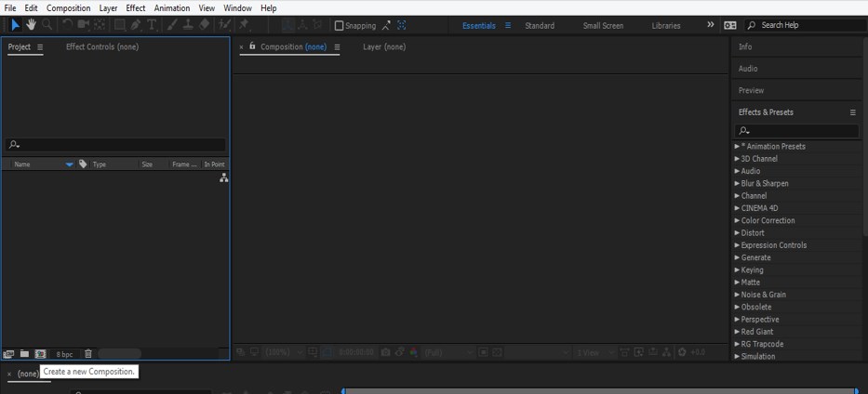Screen dimensions: 868x394
Task: Toggle Fast Previews in viewer
Action: tap(640, 352)
